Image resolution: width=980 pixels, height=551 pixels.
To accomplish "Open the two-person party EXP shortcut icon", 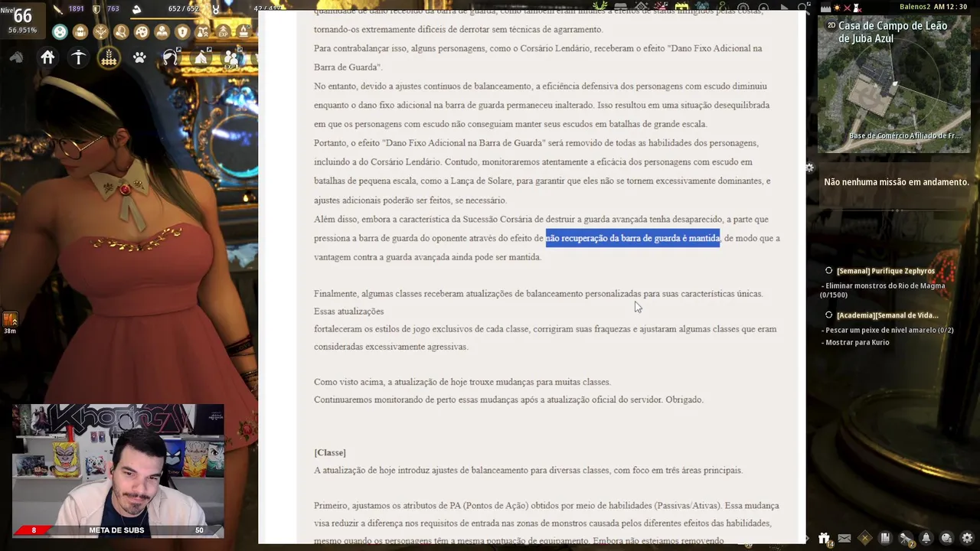I will pos(231,58).
